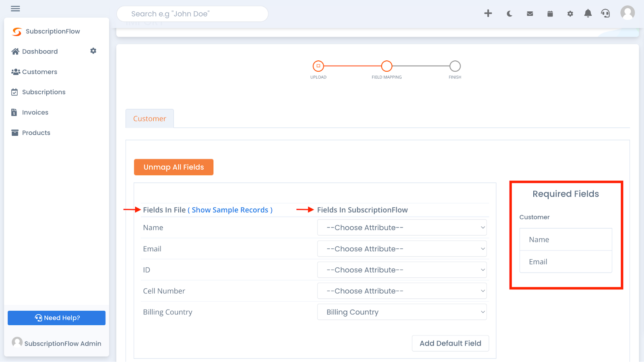644x362 pixels.
Task: Click Add Default Field button
Action: (x=450, y=343)
